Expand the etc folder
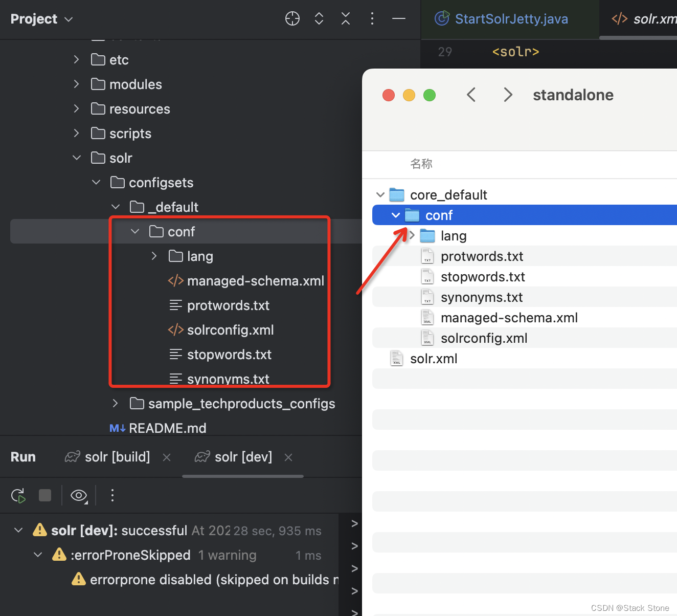The height and width of the screenshot is (616, 677). click(76, 59)
